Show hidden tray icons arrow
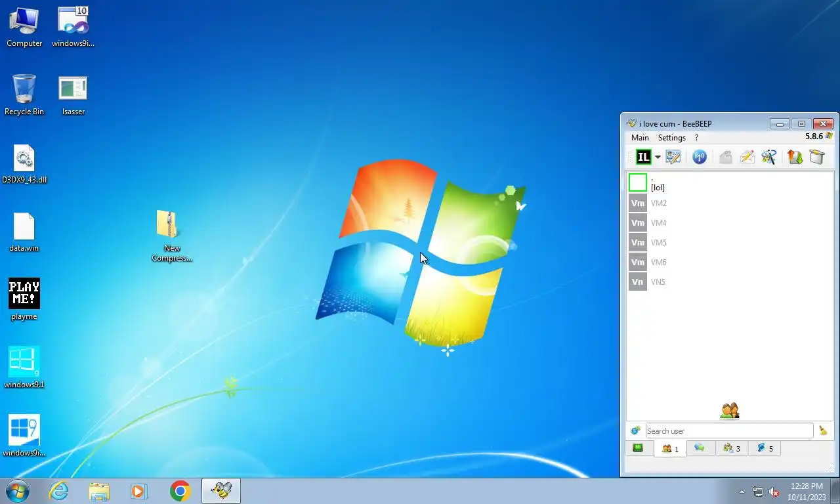This screenshot has width=840, height=504. click(742, 492)
